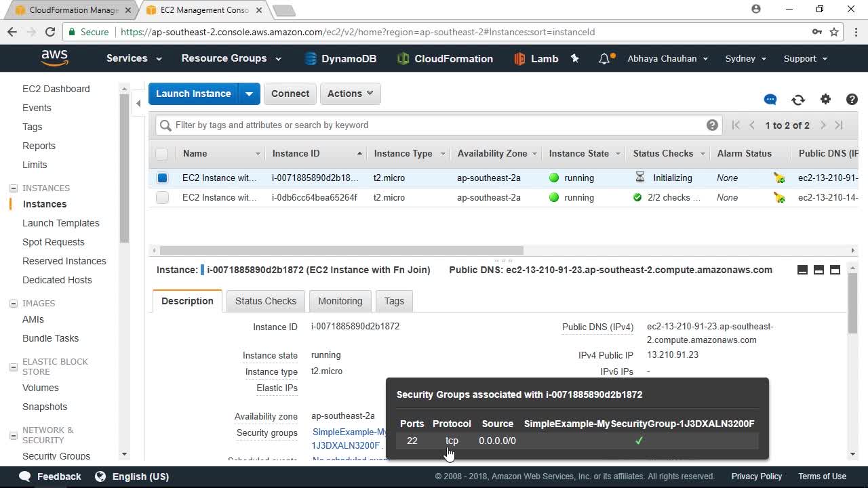Image resolution: width=868 pixels, height=488 pixels.
Task: Open table settings gear icon
Action: 825,100
